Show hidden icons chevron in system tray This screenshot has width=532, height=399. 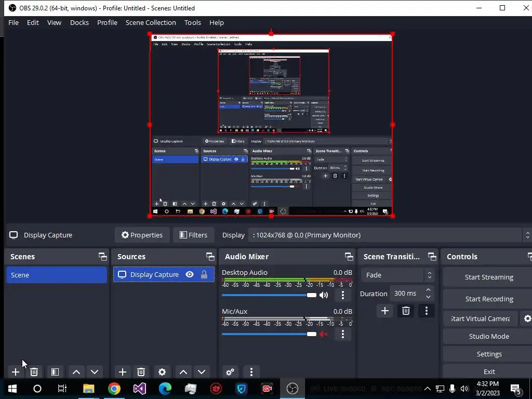428,389
